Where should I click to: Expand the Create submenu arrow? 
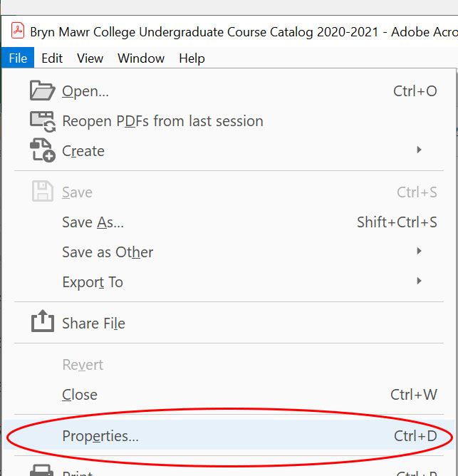tap(420, 150)
